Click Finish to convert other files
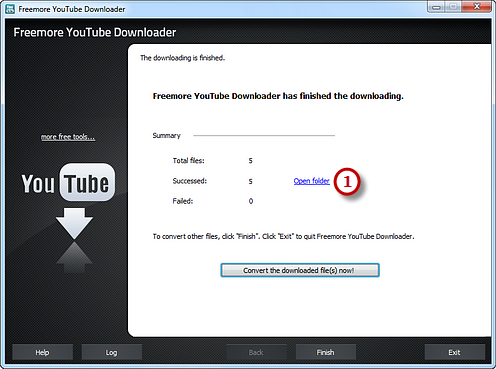Screen dimensions: 496x369 pyautogui.click(x=326, y=352)
